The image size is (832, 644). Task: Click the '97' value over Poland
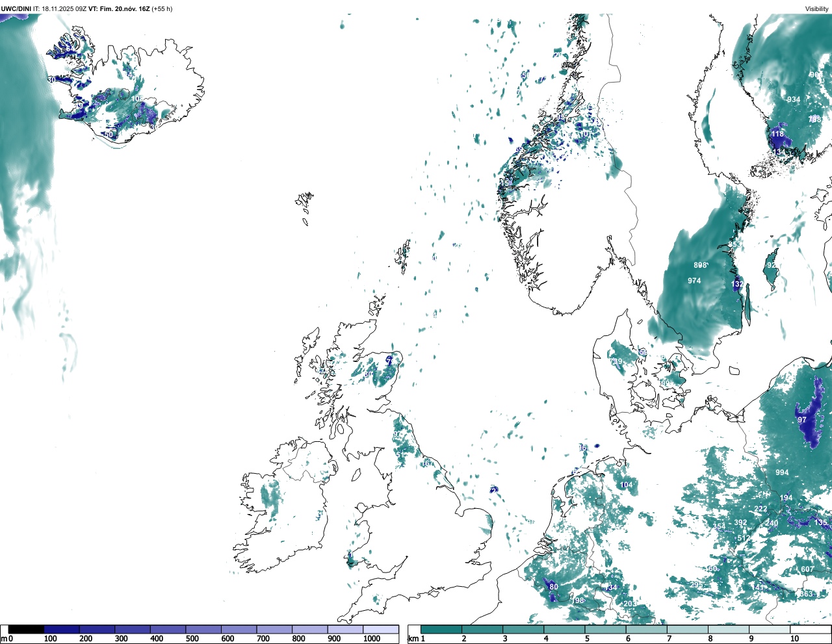[x=802, y=420]
